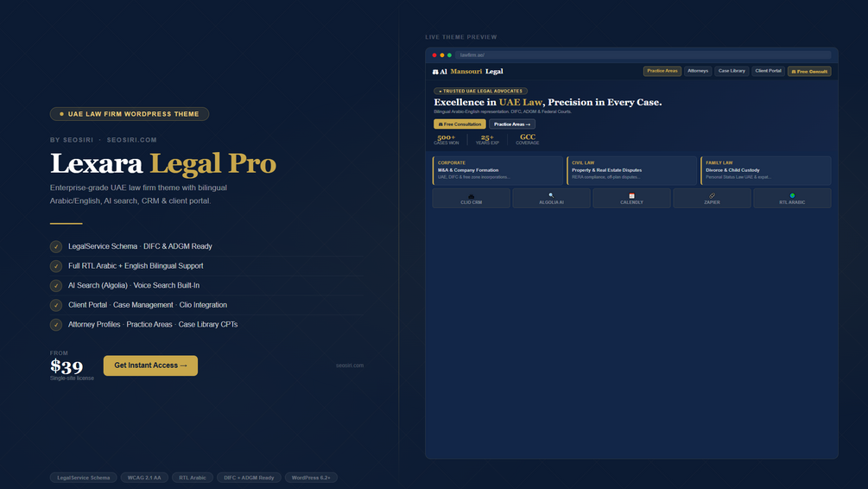This screenshot has width=868, height=489.
Task: Select the Algolia AI search tile
Action: (x=551, y=198)
